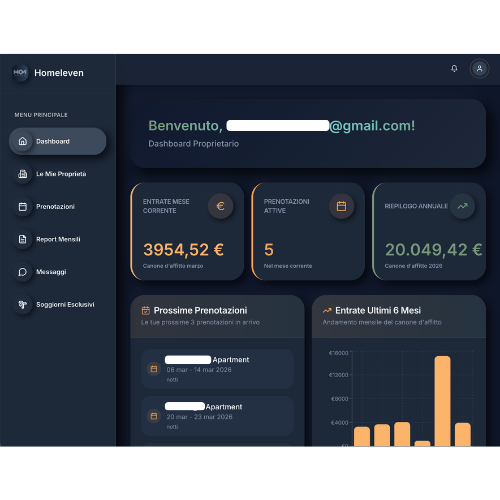The height and width of the screenshot is (500, 500).
Task: Navigate to Soggiorni Esclusivi
Action: click(58, 305)
